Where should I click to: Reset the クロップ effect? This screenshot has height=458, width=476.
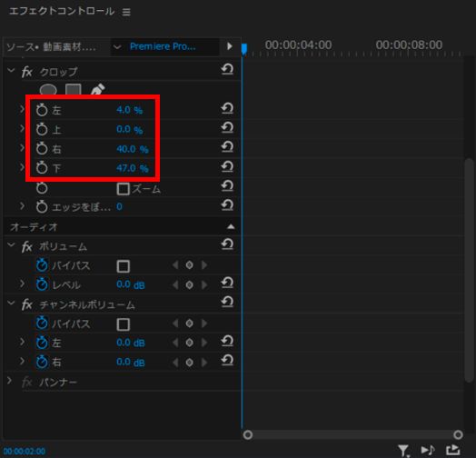point(227,70)
